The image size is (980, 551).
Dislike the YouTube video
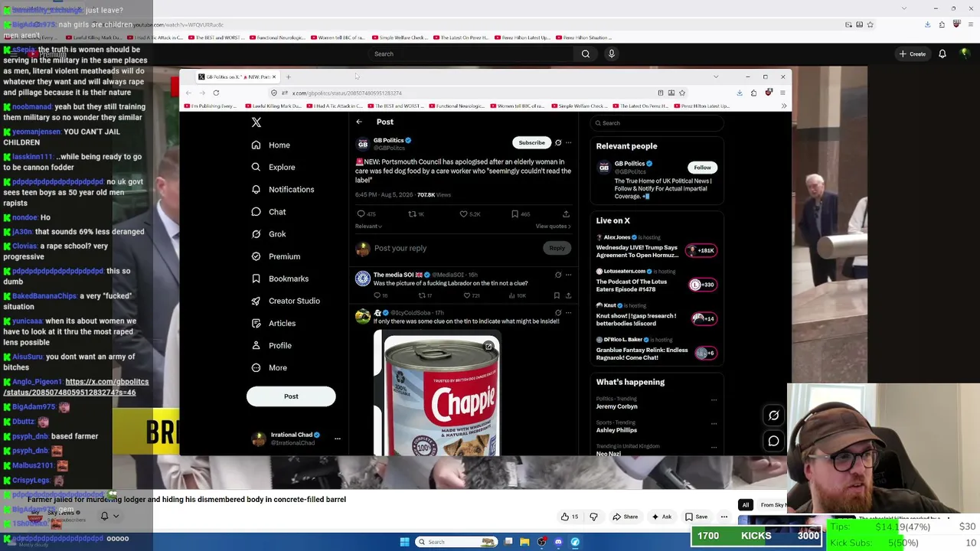593,517
